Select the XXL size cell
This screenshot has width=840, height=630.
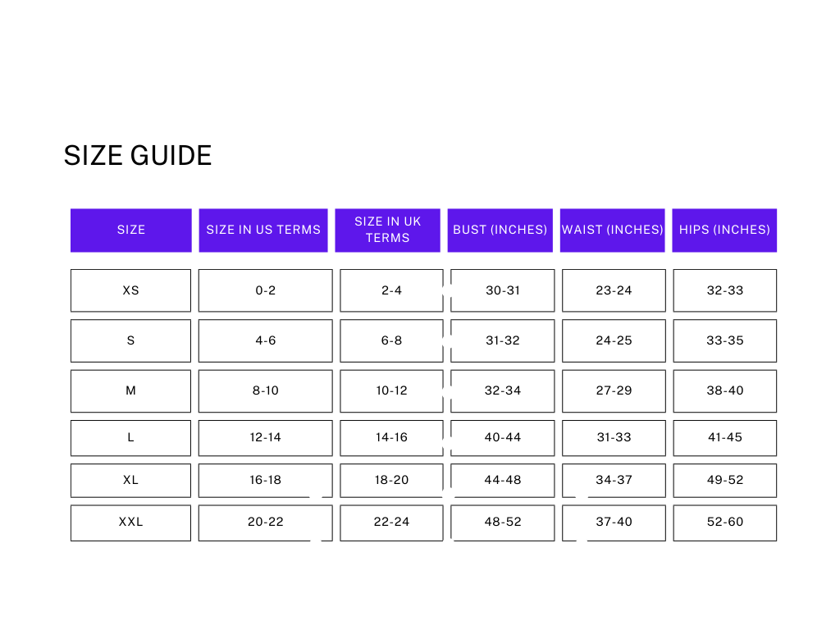(131, 523)
